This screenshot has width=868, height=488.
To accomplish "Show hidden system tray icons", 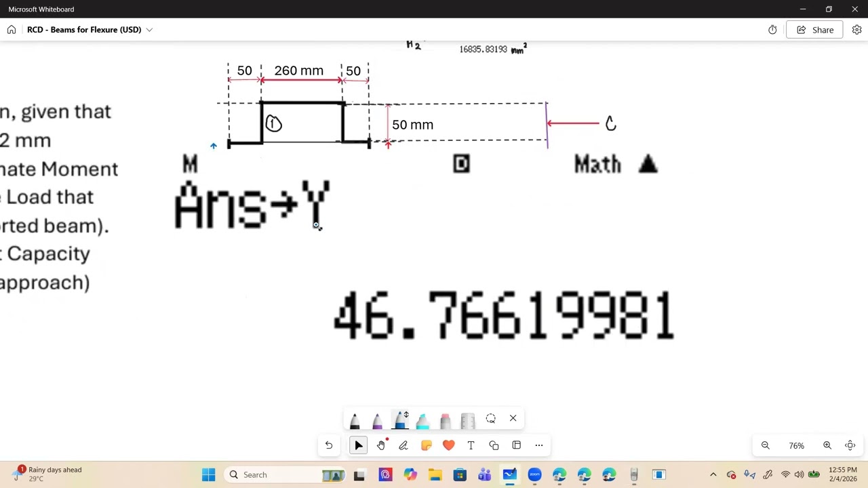I will tap(713, 474).
